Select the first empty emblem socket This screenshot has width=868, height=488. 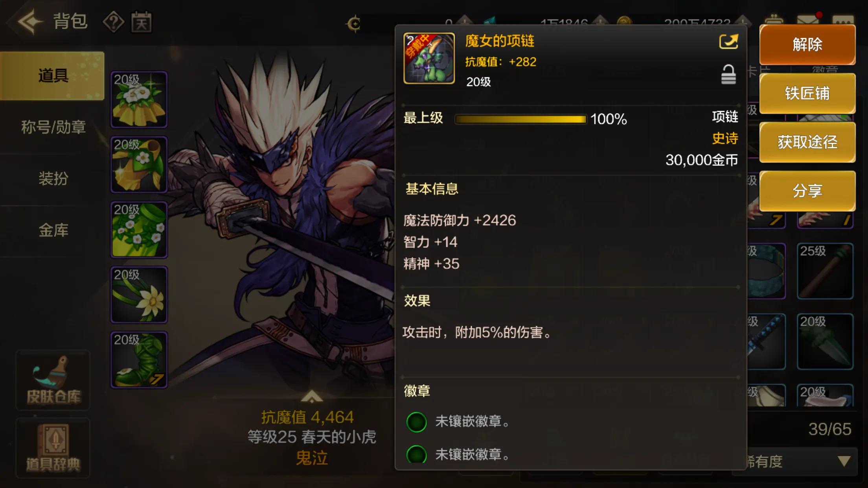416,422
